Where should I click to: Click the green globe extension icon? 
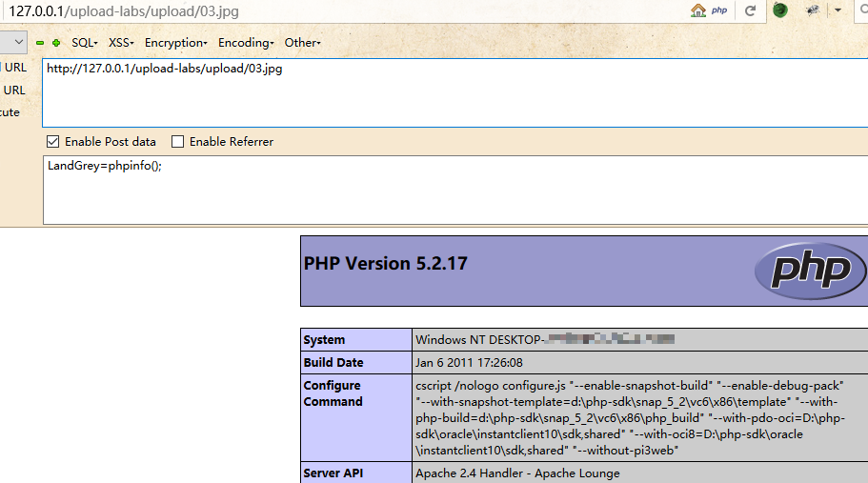pos(780,10)
